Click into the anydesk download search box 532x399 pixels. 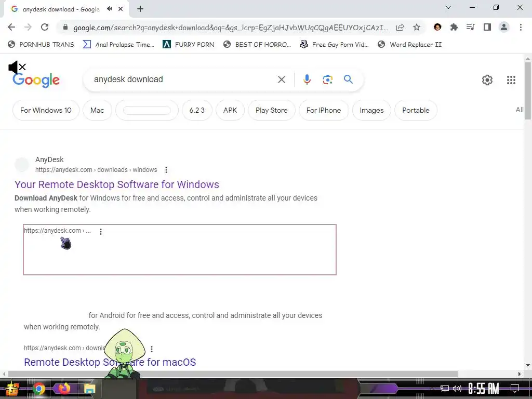[x=183, y=79]
